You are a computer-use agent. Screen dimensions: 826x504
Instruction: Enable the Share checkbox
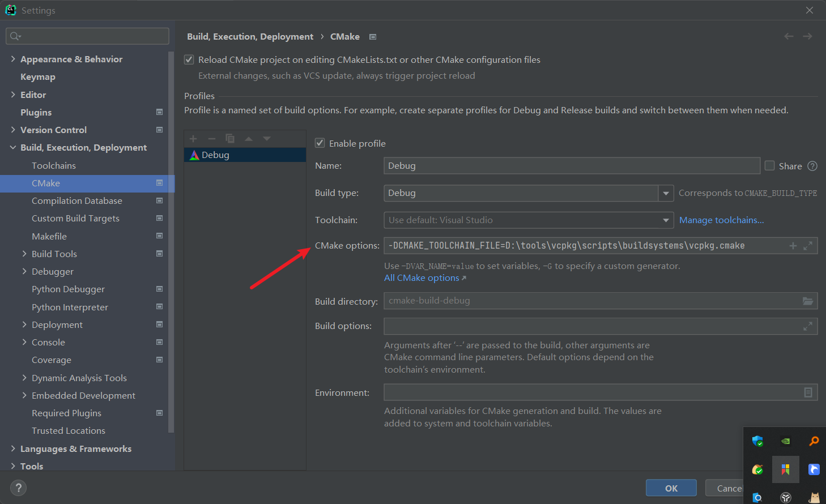(x=769, y=166)
